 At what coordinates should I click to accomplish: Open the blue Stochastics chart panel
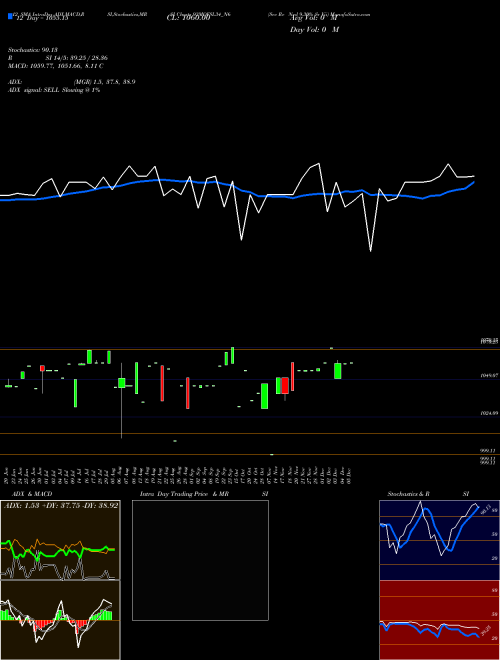pyautogui.click(x=439, y=540)
